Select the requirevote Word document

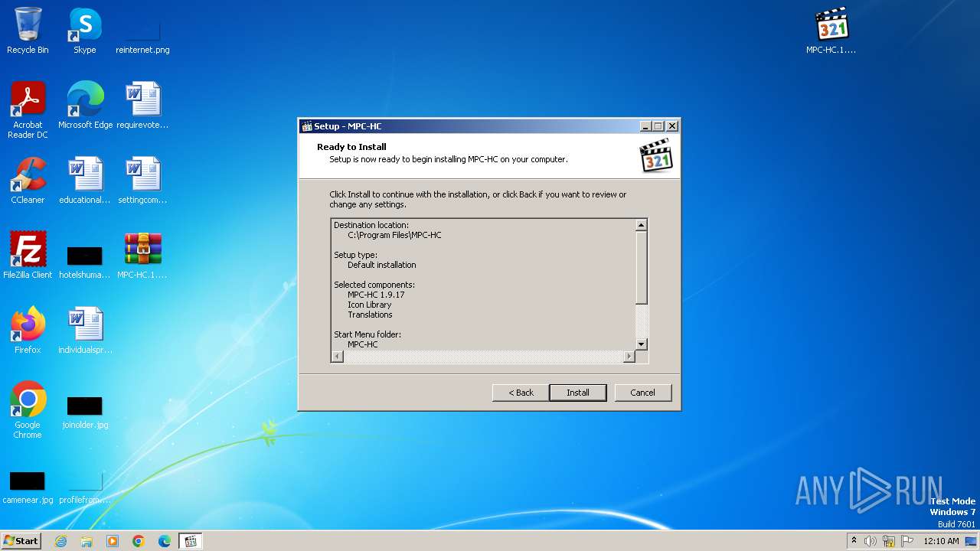(x=142, y=106)
